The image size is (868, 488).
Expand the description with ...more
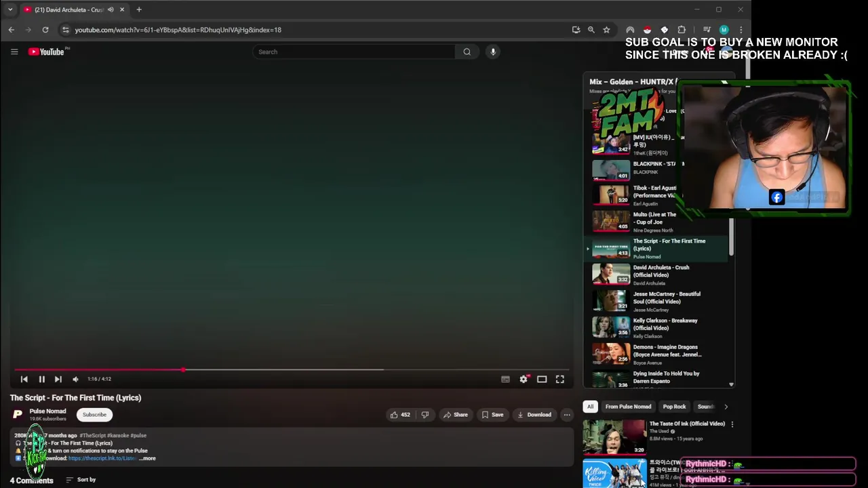point(147,458)
